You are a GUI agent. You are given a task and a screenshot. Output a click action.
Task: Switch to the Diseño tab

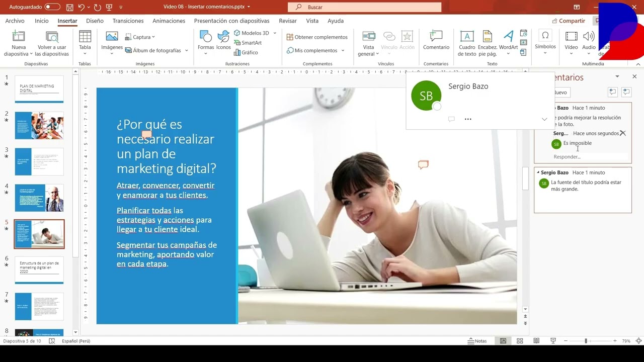(95, 21)
